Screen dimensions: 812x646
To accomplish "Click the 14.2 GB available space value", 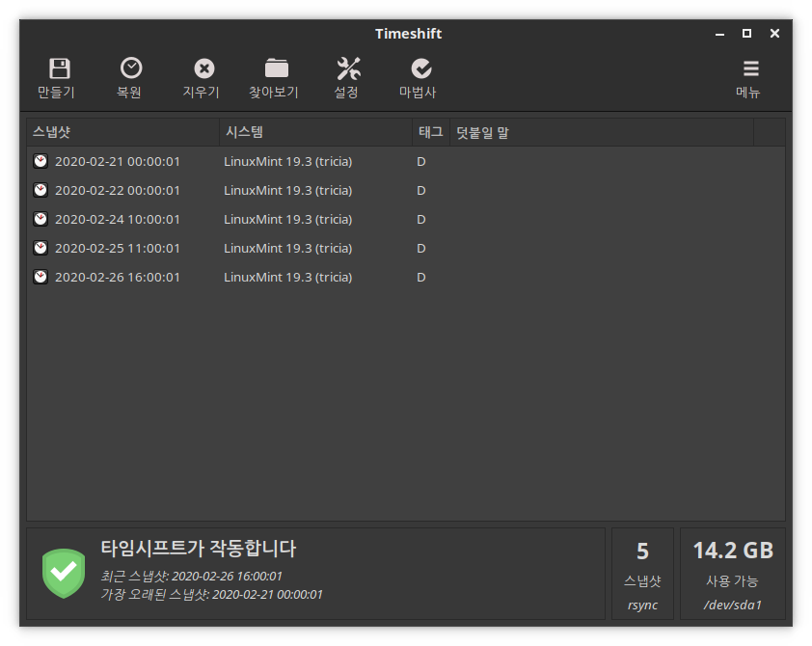I will tap(733, 551).
